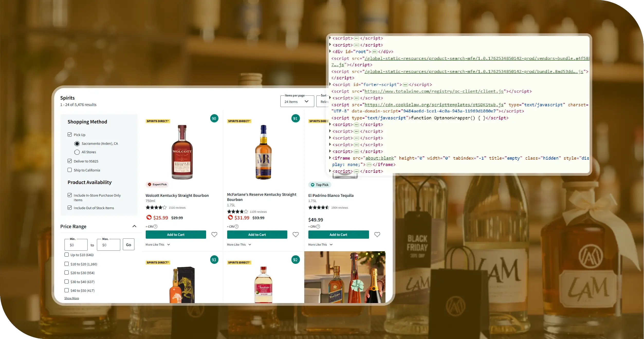This screenshot has width=644, height=339.
Task: Open the Items per page dropdown
Action: click(297, 101)
